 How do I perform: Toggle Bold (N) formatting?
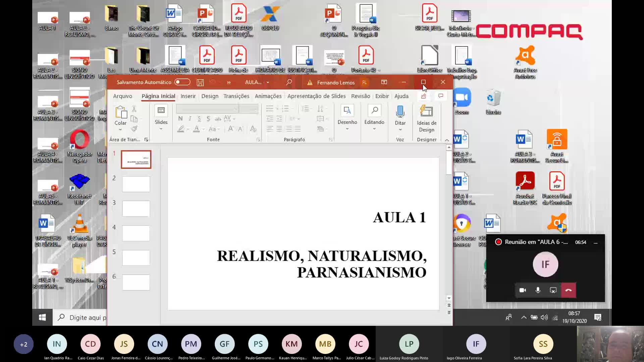tap(180, 118)
